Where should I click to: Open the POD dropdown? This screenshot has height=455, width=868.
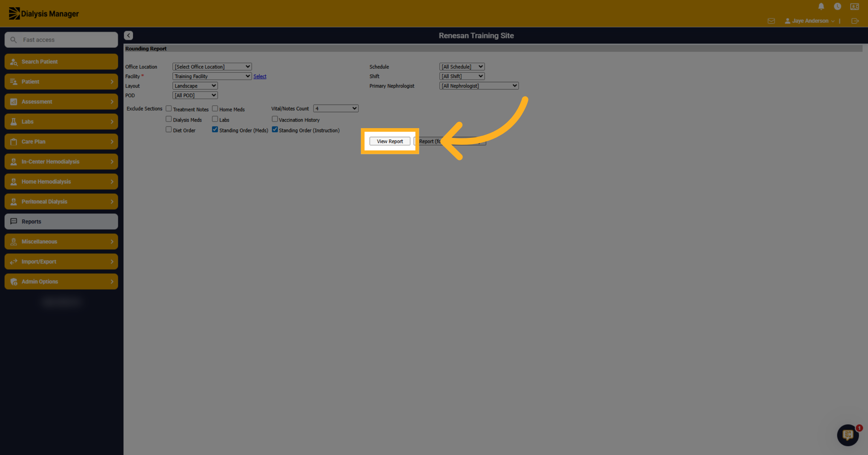[195, 96]
